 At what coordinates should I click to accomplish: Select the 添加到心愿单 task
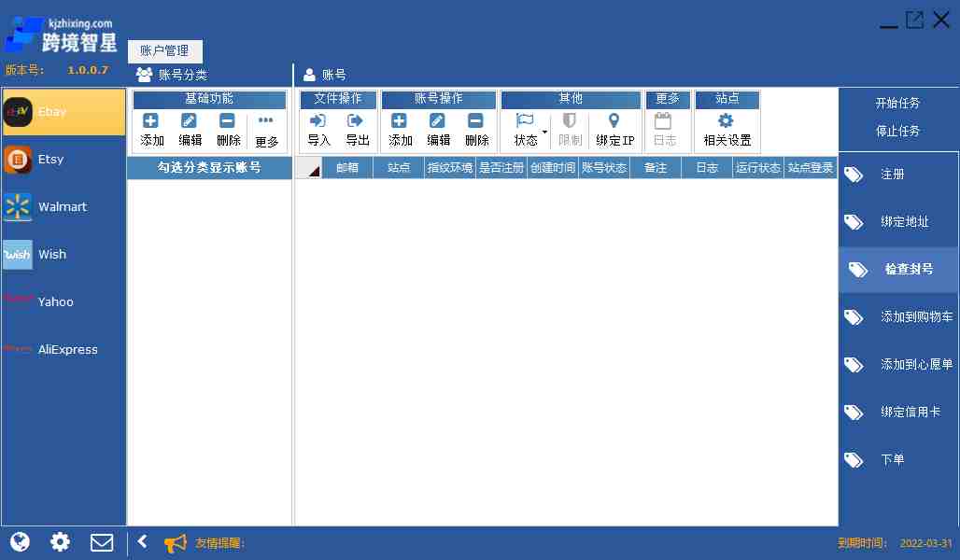pos(898,365)
